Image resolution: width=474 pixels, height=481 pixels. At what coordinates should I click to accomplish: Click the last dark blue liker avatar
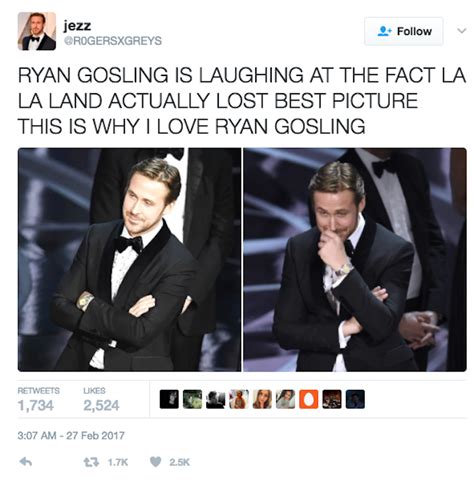click(x=355, y=399)
